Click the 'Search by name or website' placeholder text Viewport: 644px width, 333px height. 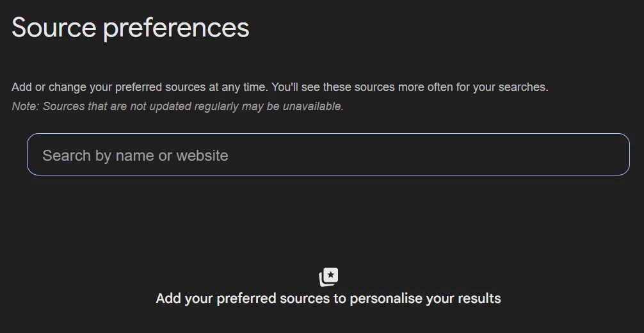(135, 156)
